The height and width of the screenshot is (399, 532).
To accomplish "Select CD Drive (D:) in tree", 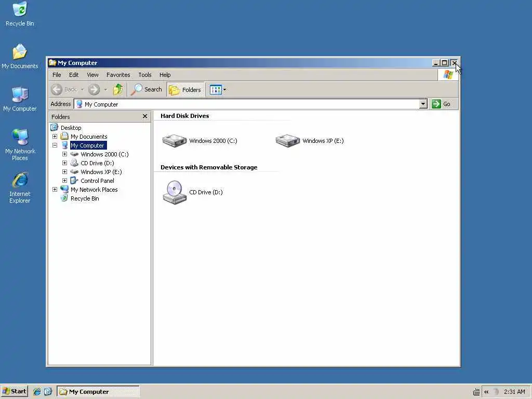I will pos(97,163).
